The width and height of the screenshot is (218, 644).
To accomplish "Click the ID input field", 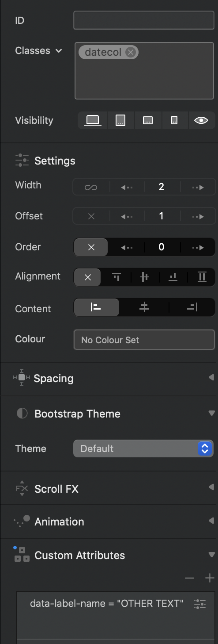I will (x=144, y=21).
